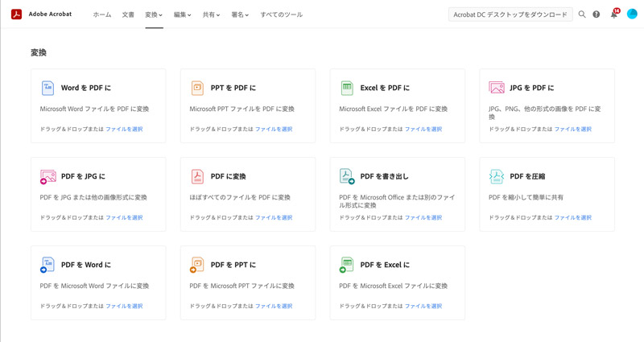Click ほぼすべてのファイルを PDF に変換 description
Image resolution: width=644 pixels, height=342 pixels.
click(x=240, y=197)
